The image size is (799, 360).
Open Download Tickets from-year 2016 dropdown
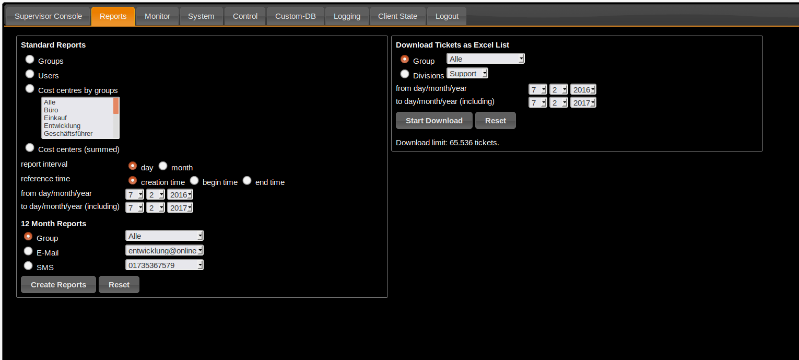[x=583, y=90]
